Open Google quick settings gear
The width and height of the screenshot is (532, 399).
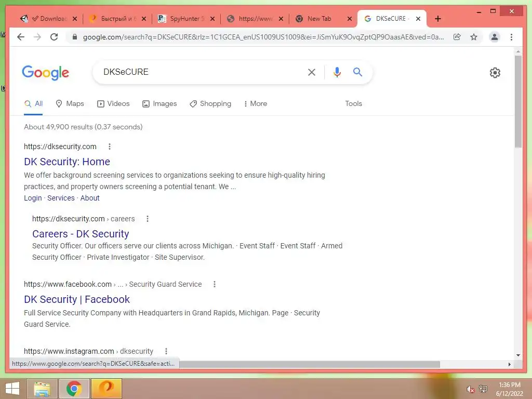click(495, 73)
